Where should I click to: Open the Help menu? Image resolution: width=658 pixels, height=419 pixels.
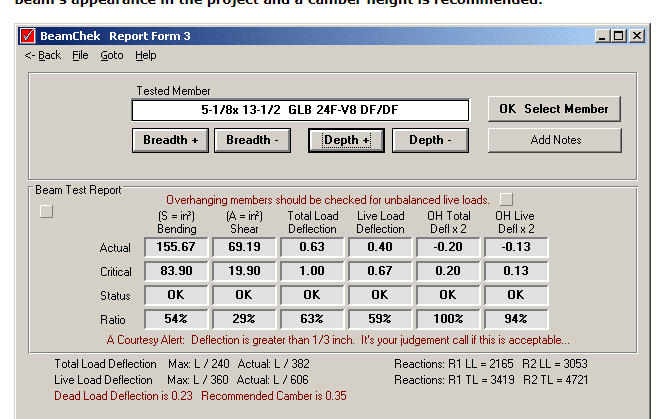(146, 55)
